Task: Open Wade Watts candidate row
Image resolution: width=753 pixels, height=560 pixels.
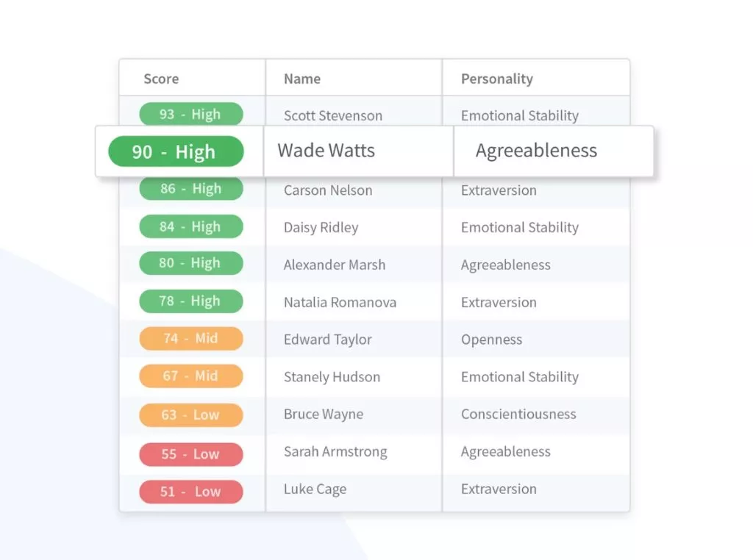Action: [x=326, y=151]
